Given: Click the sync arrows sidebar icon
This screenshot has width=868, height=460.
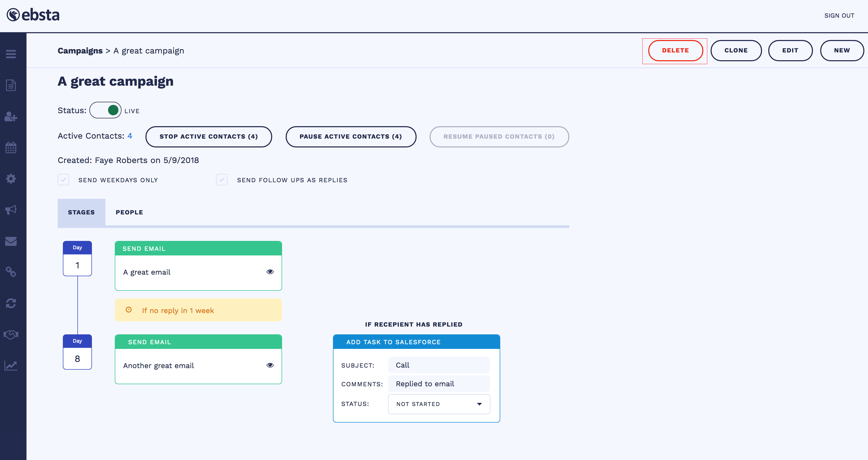Looking at the screenshot, I should [11, 303].
